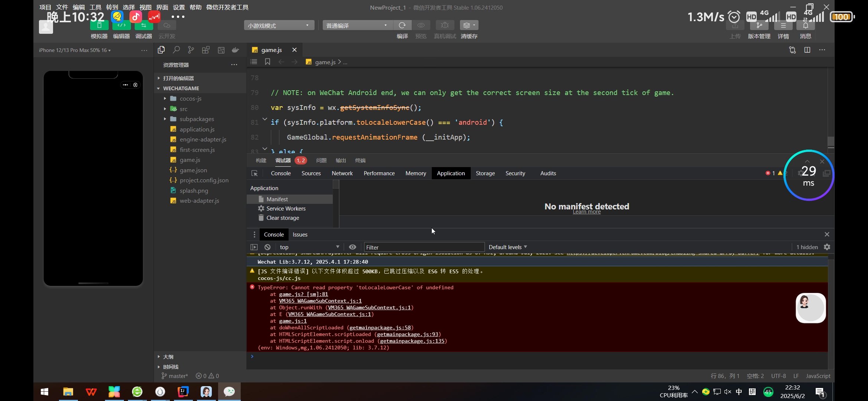This screenshot has width=868, height=401.
Task: Select the search icon in the sidebar
Action: tap(176, 50)
